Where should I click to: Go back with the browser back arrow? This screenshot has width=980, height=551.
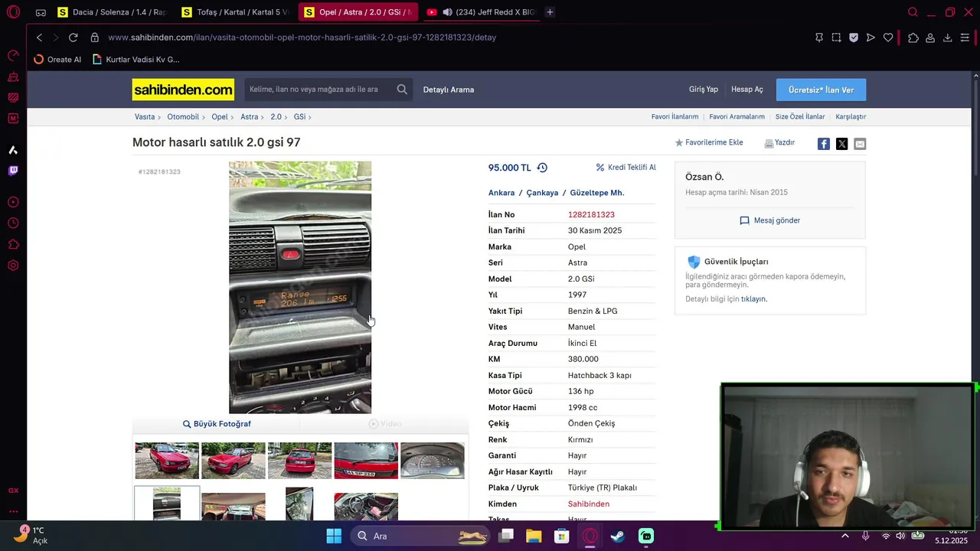coord(39,37)
